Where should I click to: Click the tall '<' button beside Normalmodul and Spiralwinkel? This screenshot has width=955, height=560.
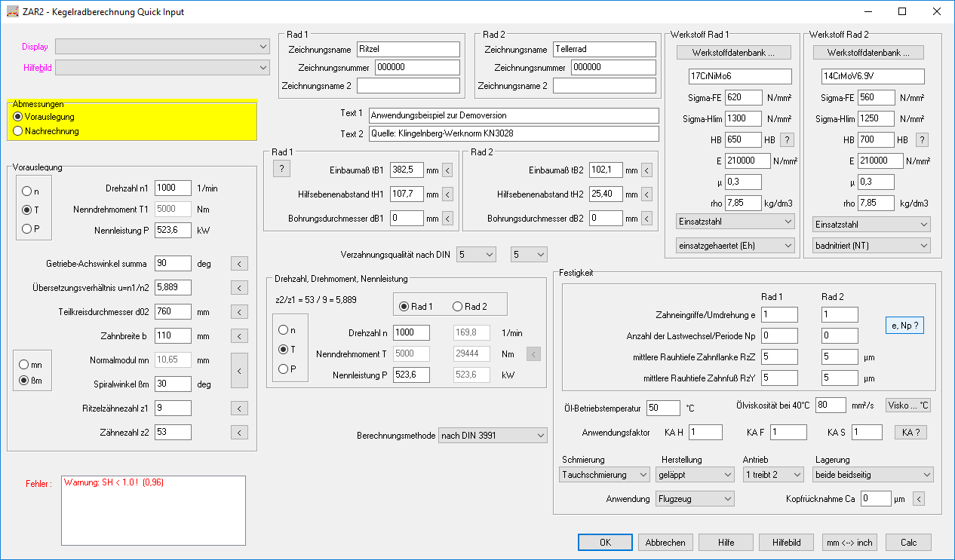(238, 370)
